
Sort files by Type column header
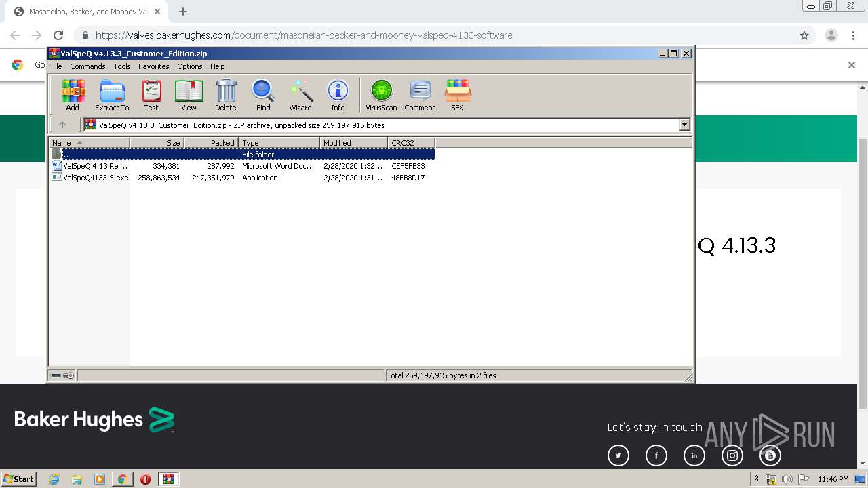pyautogui.click(x=279, y=142)
